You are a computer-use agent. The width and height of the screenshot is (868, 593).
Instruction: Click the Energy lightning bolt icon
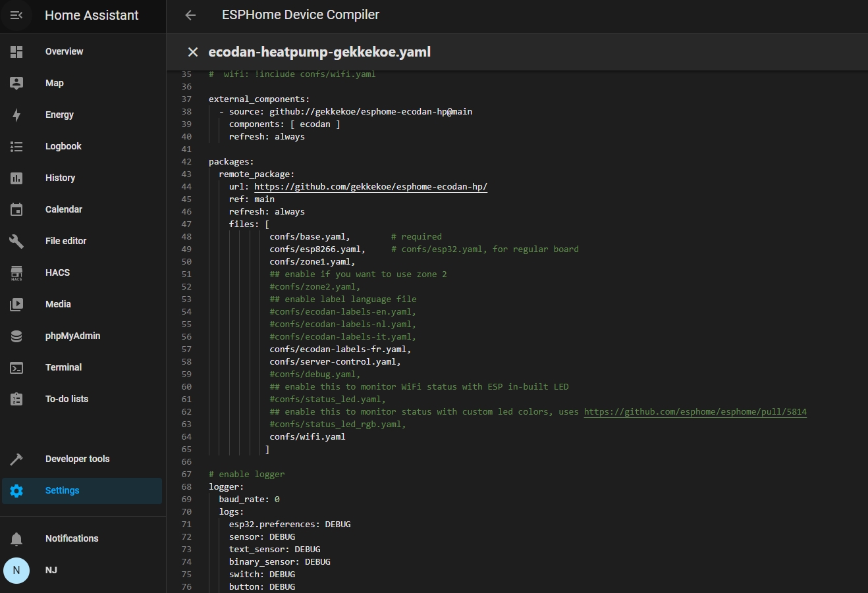[16, 115]
